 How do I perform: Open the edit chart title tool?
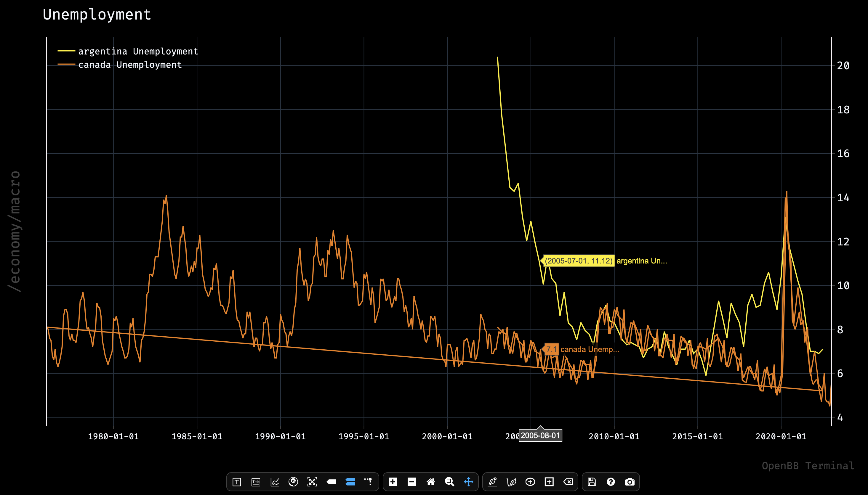click(x=256, y=482)
